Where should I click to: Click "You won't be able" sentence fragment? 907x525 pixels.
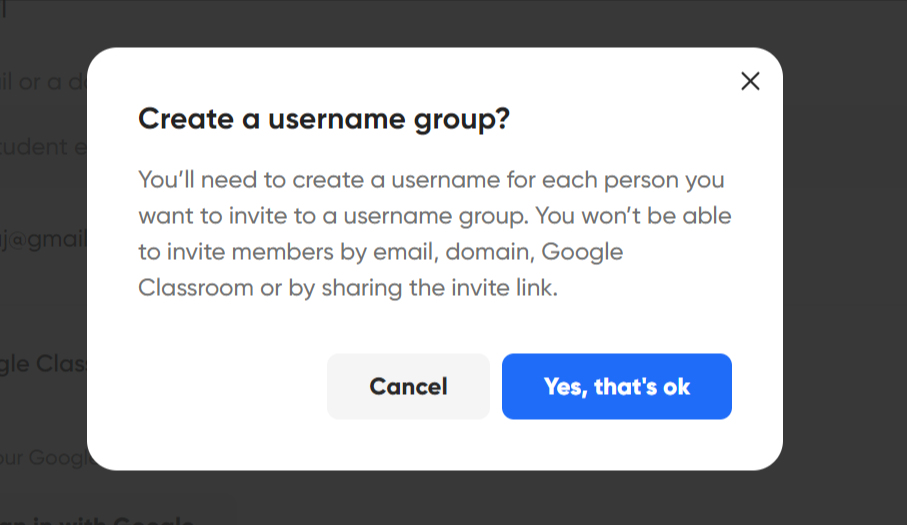[x=633, y=216]
